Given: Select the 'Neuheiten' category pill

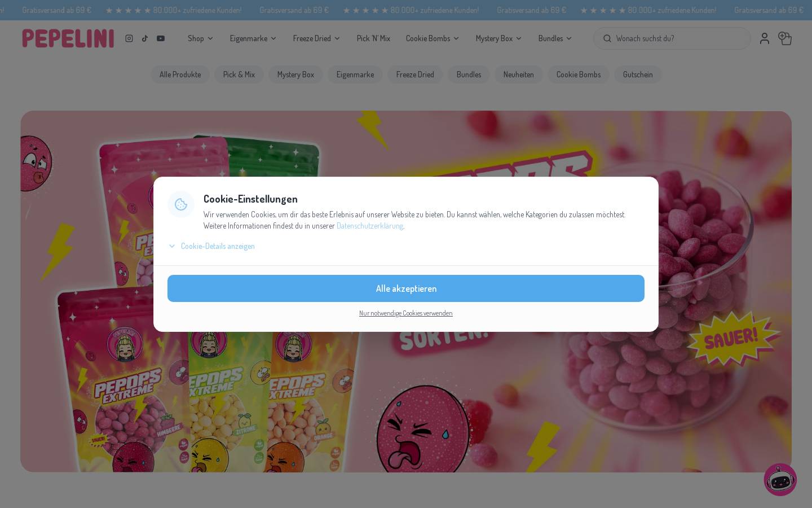Looking at the screenshot, I should [x=519, y=75].
